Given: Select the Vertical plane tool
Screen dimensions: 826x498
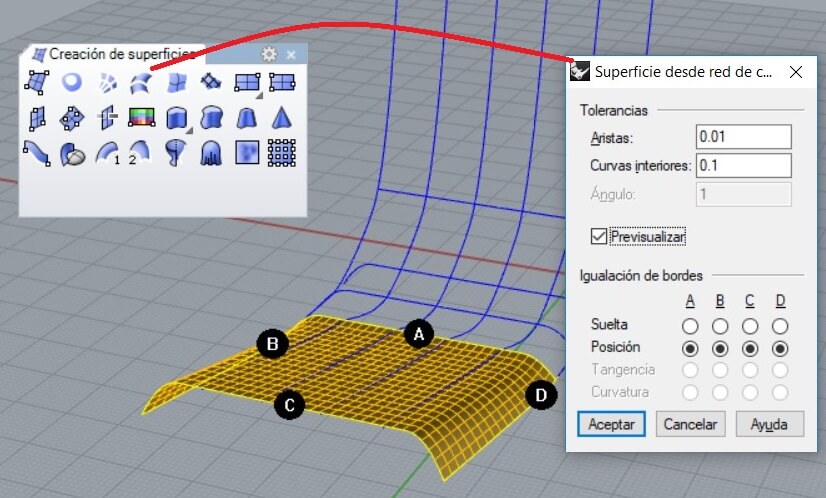Looking at the screenshot, I should click(37, 118).
